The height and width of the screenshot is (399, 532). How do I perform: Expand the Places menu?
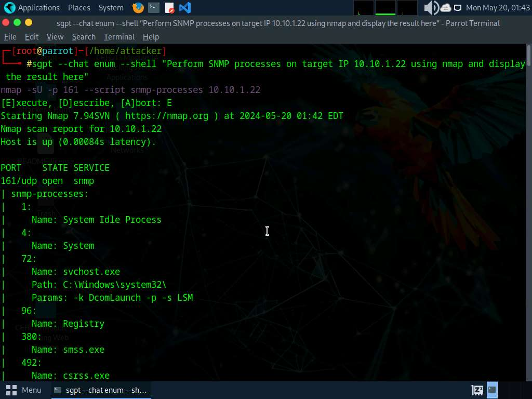79,8
